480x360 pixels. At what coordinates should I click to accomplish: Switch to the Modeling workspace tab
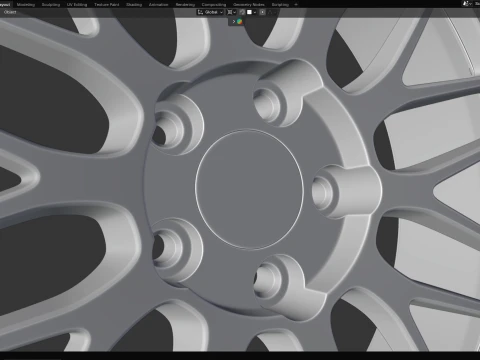coord(26,5)
